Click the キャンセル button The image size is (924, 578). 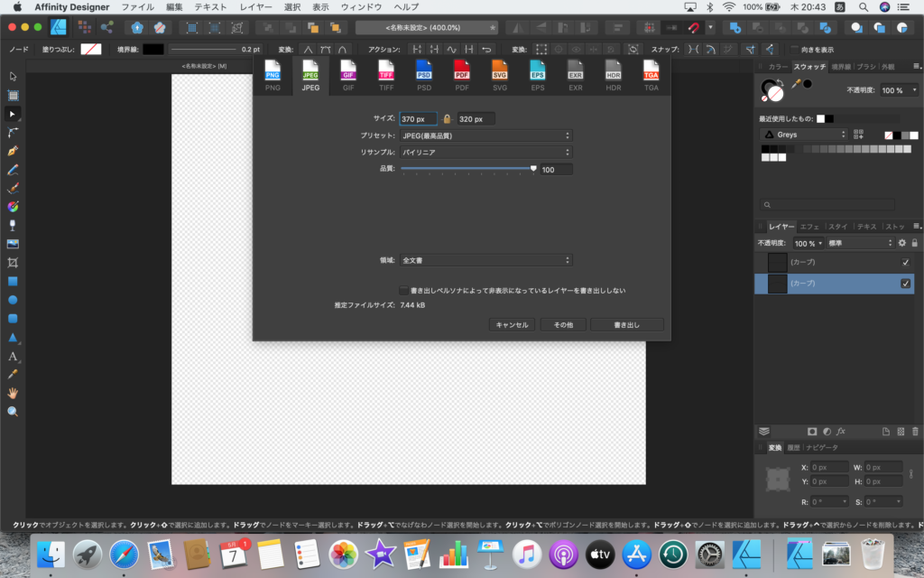tap(513, 325)
